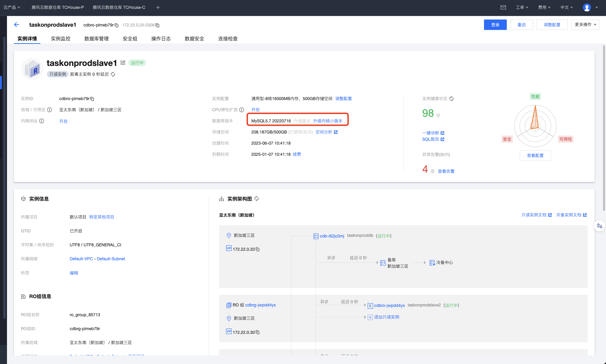The image size is (606, 364).
Task: Enable the CPU elastic expansion option
Action: 255,110
